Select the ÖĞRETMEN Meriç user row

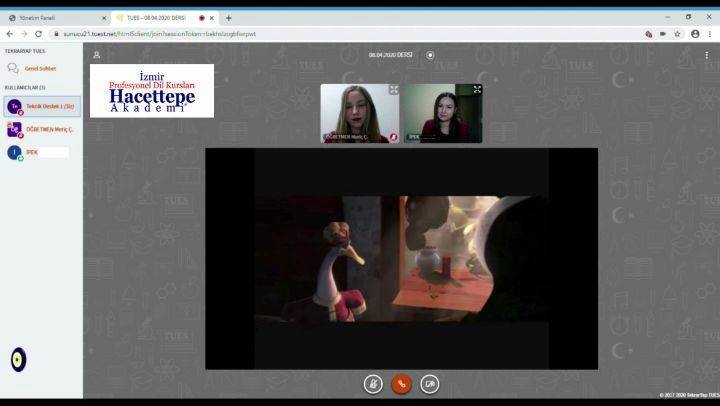click(42, 130)
